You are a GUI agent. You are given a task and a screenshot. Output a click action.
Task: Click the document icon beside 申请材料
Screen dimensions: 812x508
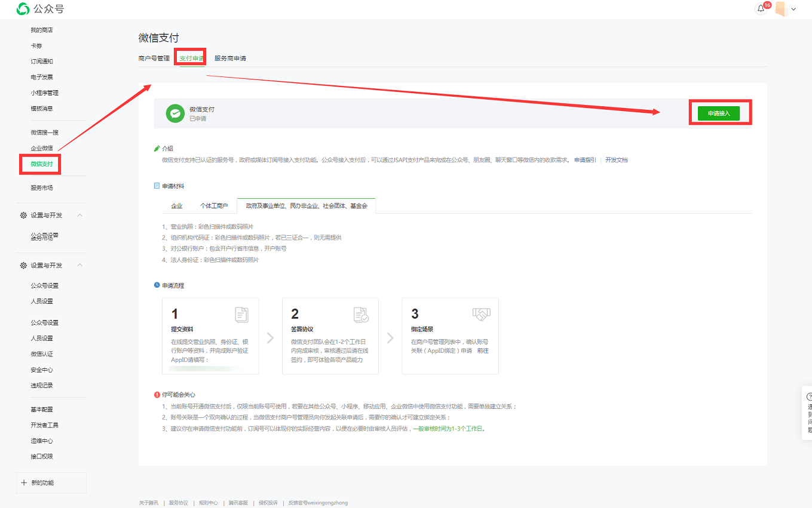click(x=157, y=186)
